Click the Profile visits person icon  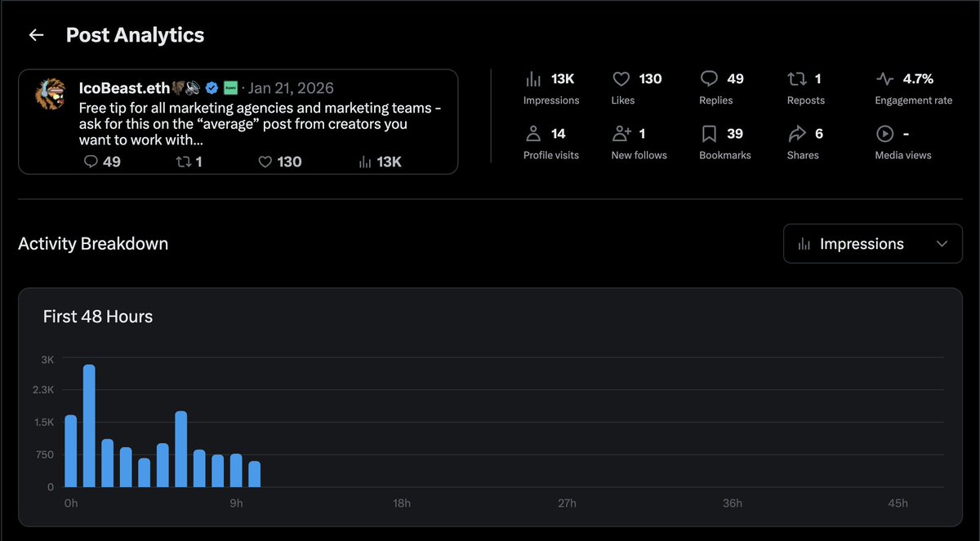pos(533,134)
